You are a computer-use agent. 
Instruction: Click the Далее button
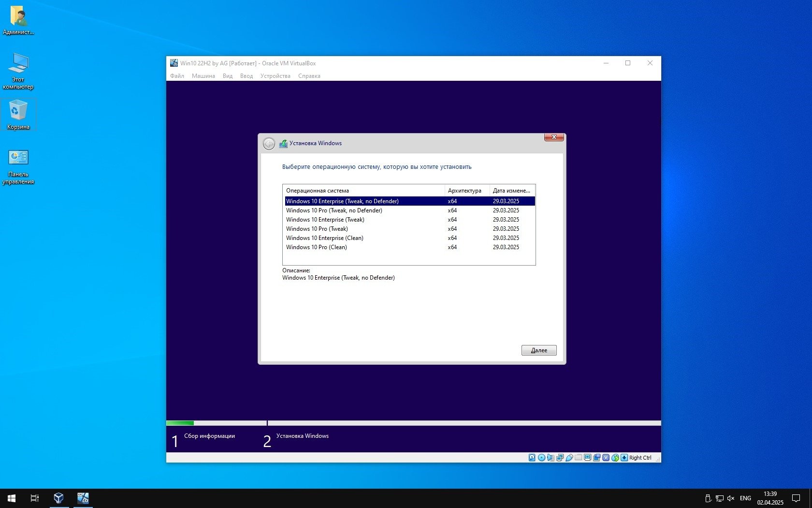(x=538, y=350)
